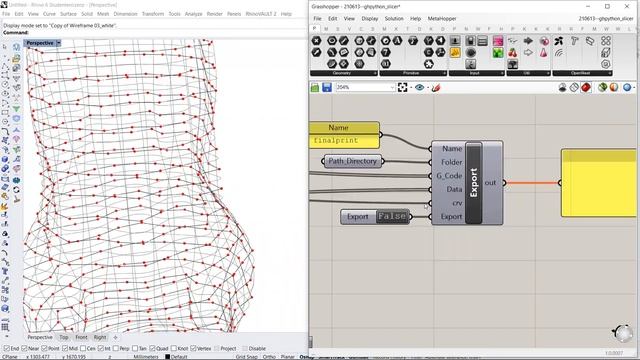This screenshot has height=360, width=640.
Task: Toggle the End osnap checkbox
Action: click(x=7, y=349)
